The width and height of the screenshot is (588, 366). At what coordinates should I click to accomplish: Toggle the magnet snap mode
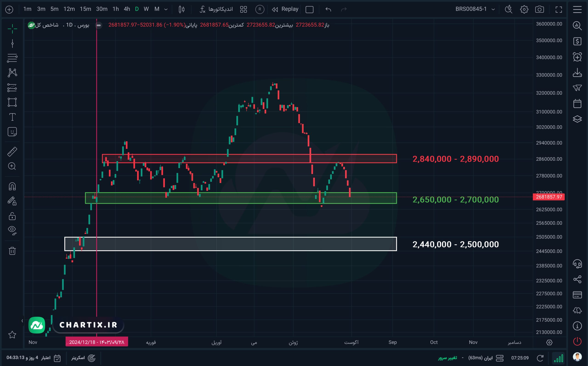tap(12, 186)
